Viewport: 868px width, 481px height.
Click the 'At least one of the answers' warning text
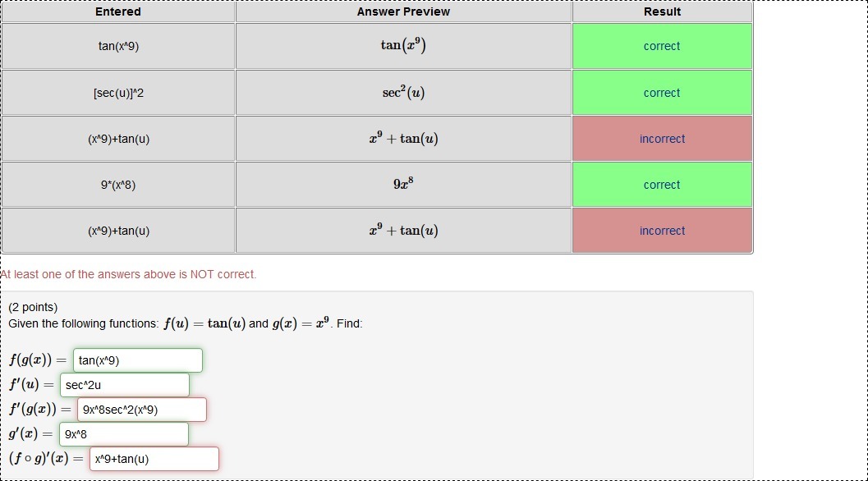(x=129, y=274)
